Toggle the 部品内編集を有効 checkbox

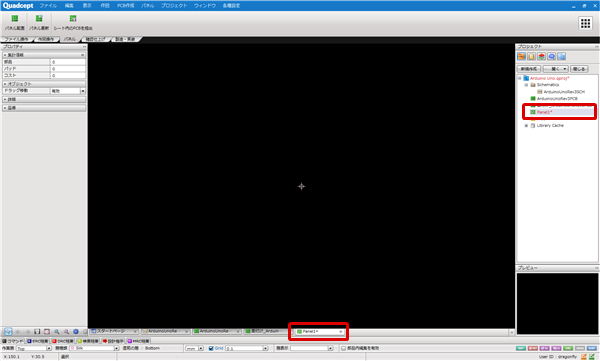[x=343, y=348]
